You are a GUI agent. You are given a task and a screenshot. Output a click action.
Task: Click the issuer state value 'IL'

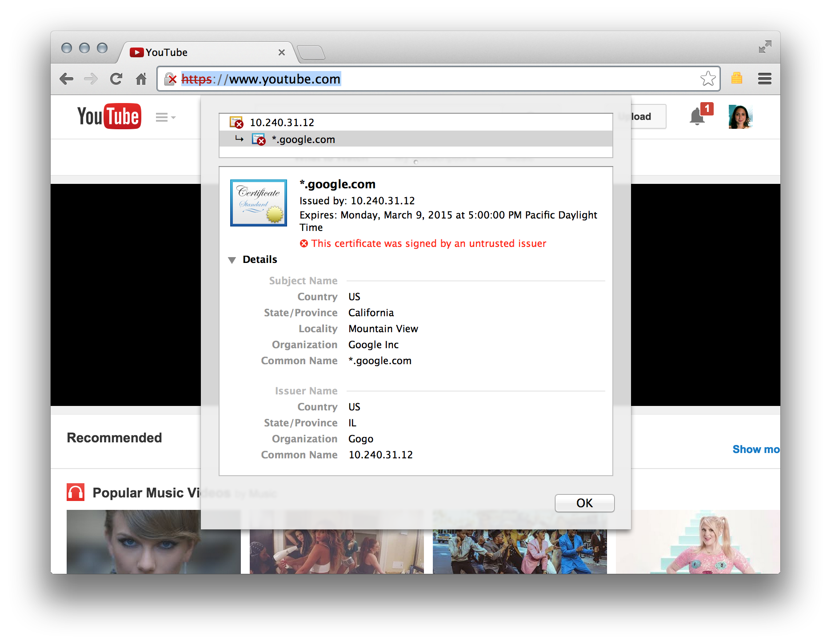352,423
